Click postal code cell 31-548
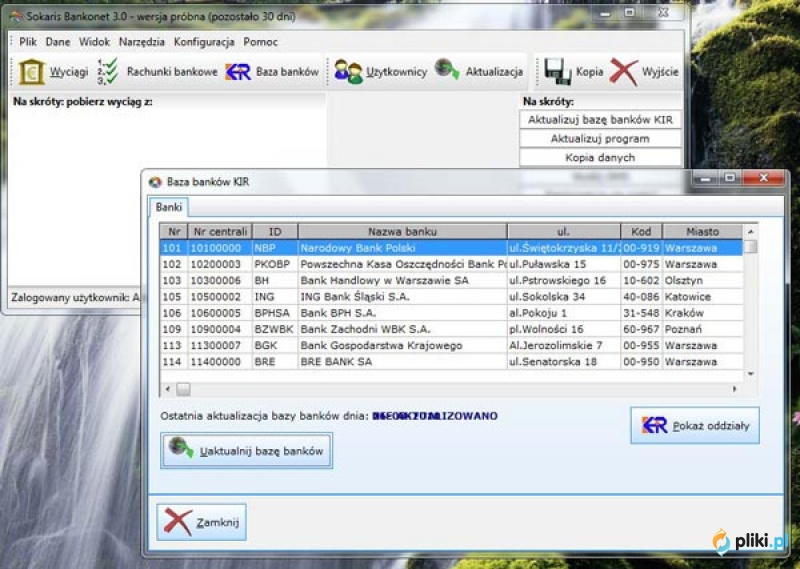 (x=641, y=313)
